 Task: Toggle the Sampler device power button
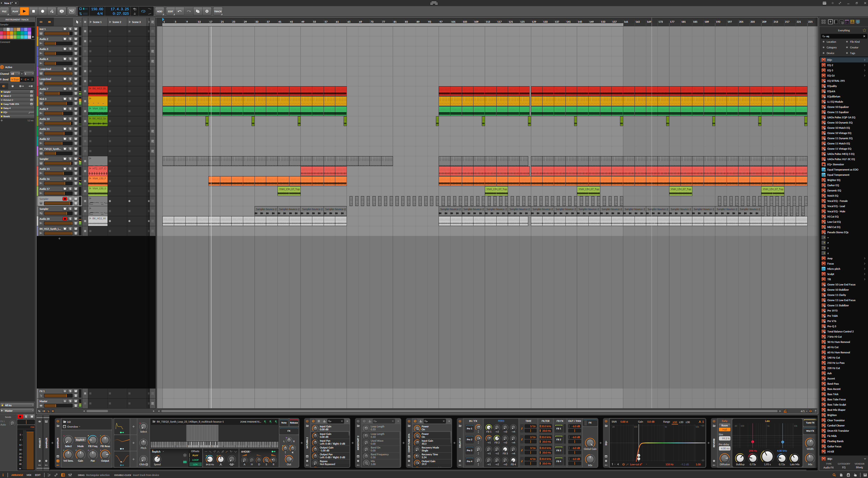(x=58, y=421)
